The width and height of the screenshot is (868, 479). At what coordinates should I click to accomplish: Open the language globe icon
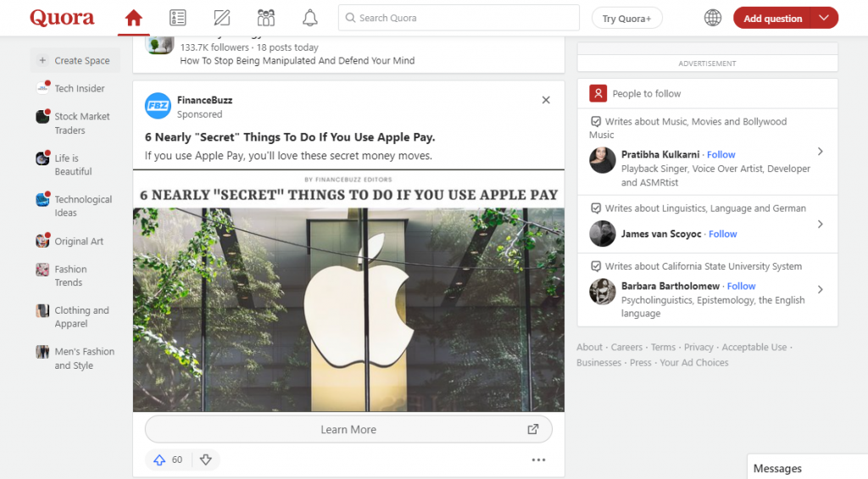[x=712, y=18]
